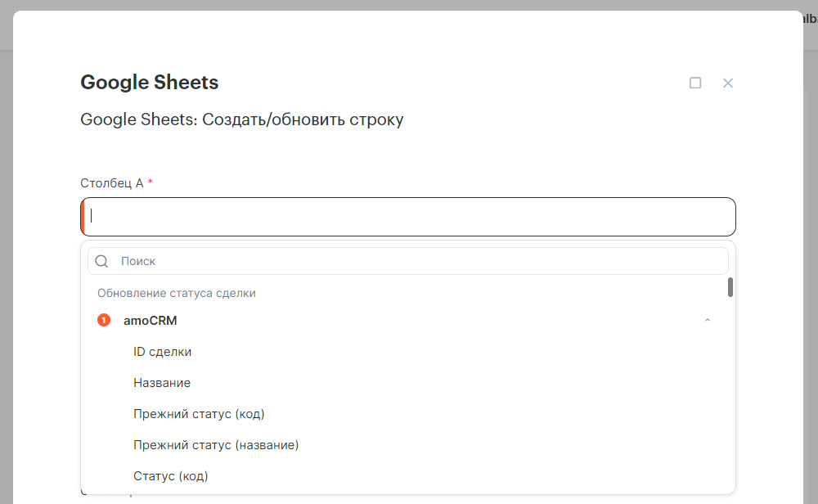Click the Столбец A field label

pyautogui.click(x=112, y=183)
